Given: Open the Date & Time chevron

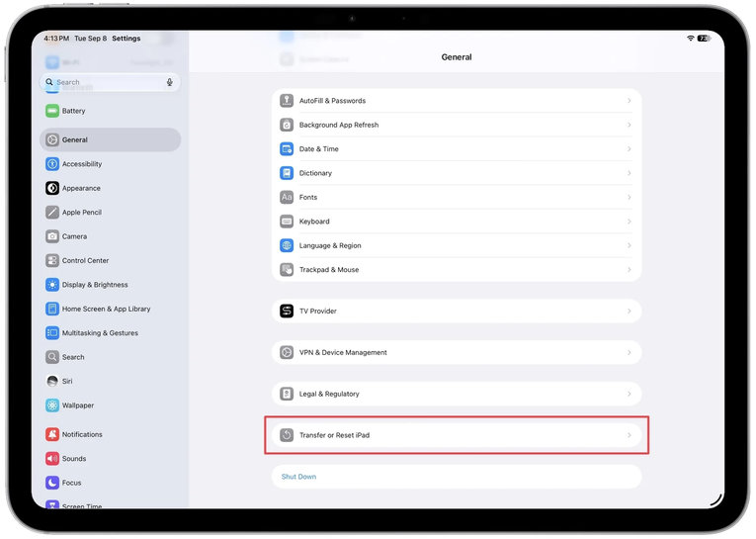Looking at the screenshot, I should click(630, 149).
